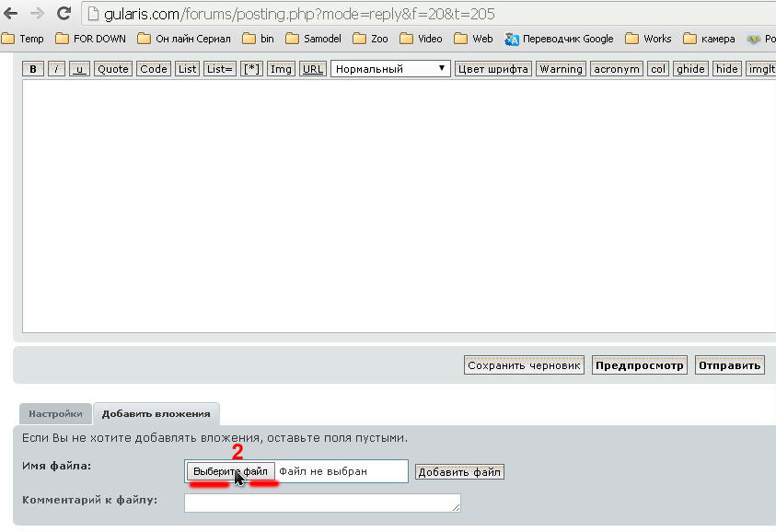
Task: Switch to the 'Настройки' tab
Action: (x=55, y=414)
